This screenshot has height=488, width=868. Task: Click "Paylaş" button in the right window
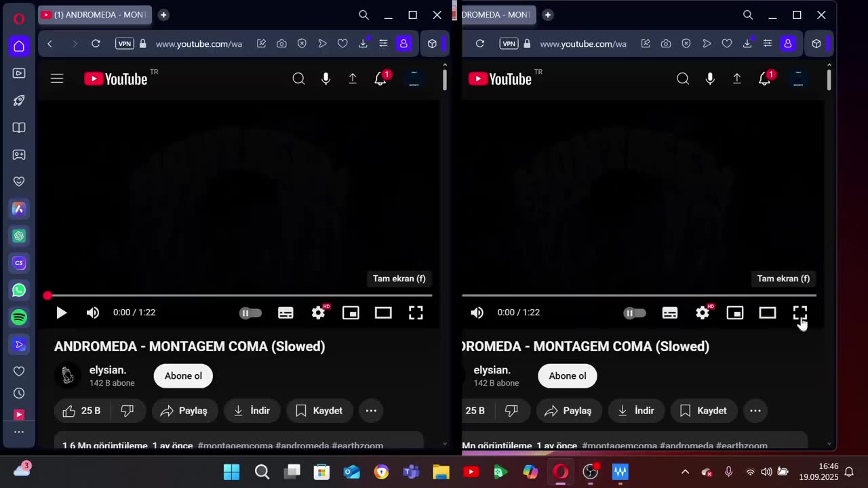tap(568, 411)
